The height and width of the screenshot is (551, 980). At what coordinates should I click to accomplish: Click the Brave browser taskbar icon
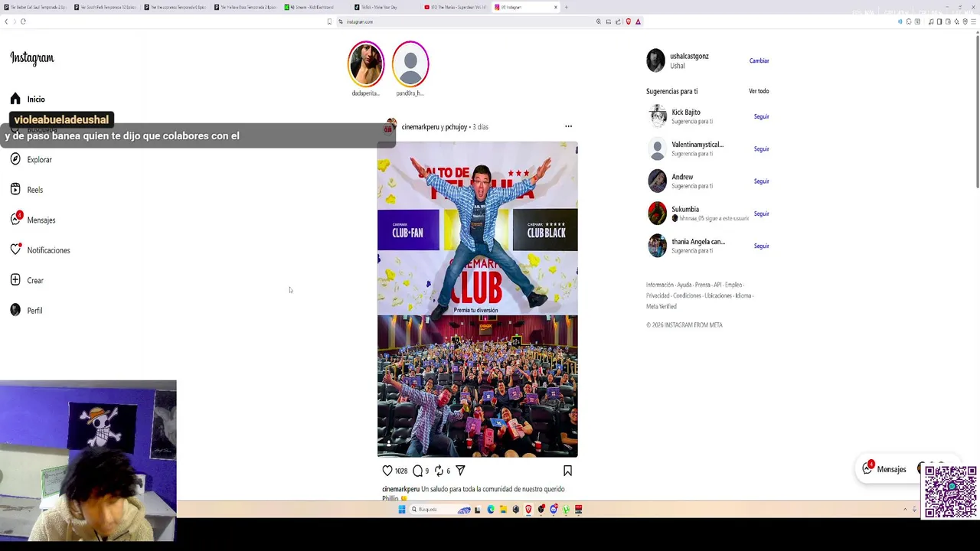[528, 509]
